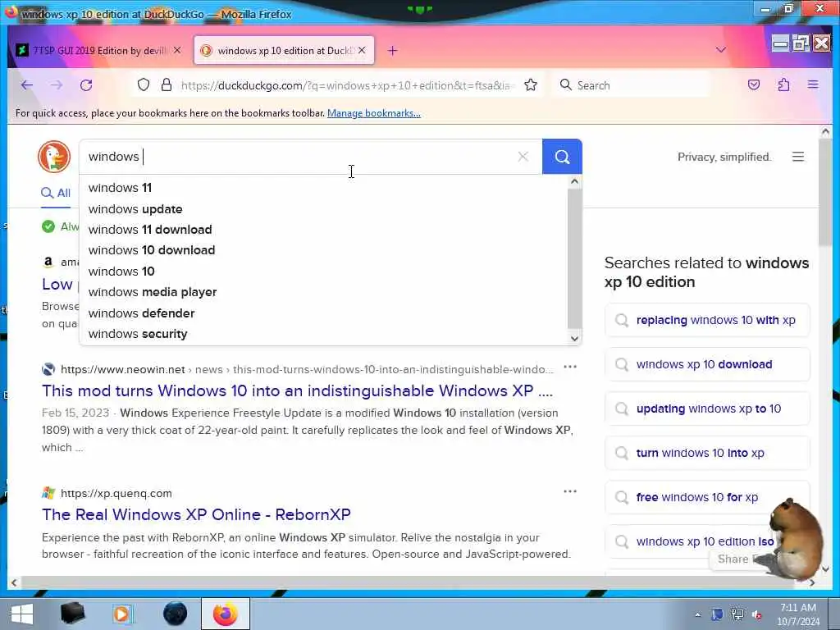This screenshot has width=840, height=630.
Task: Search related 'free windows 10 for xp'
Action: point(707,497)
